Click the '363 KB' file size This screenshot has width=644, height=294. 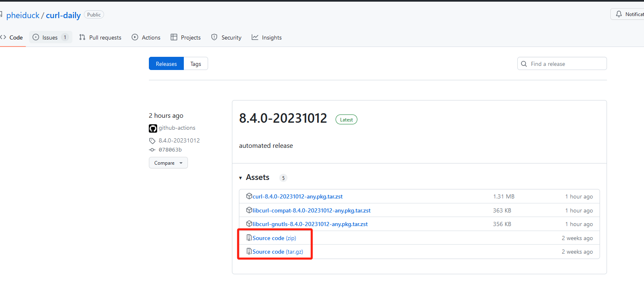[502, 210]
